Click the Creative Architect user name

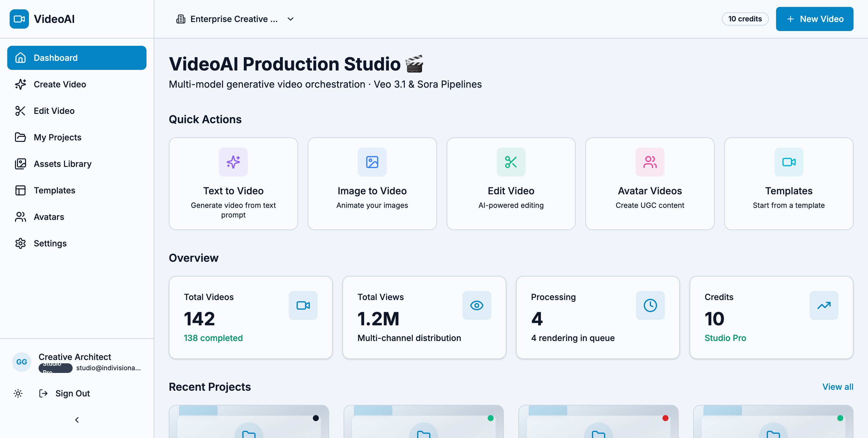[75, 357]
